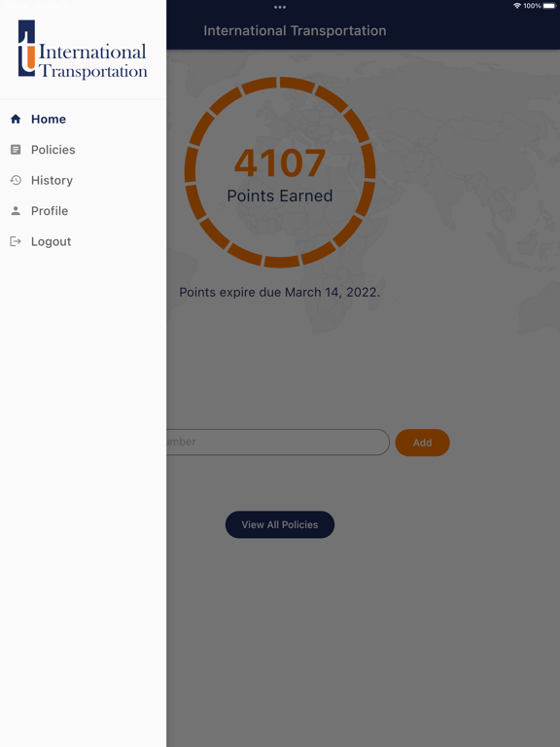The width and height of the screenshot is (560, 747).
Task: Tap the three-dot multitasking indicator at top
Action: [x=280, y=7]
